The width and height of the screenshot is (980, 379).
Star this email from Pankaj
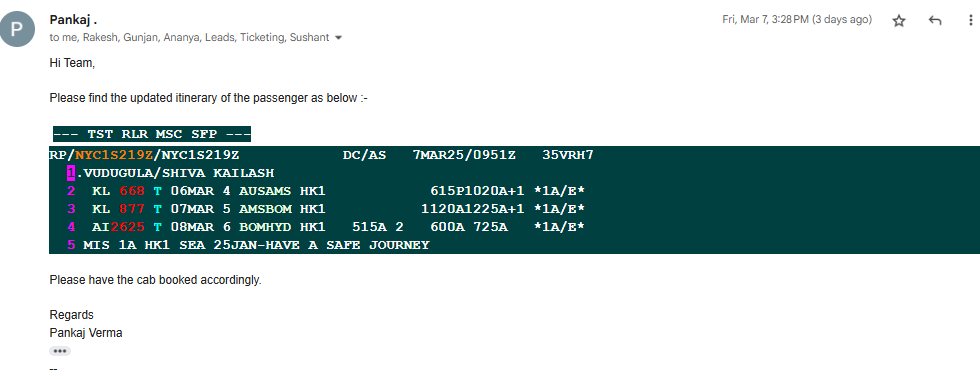click(x=899, y=21)
